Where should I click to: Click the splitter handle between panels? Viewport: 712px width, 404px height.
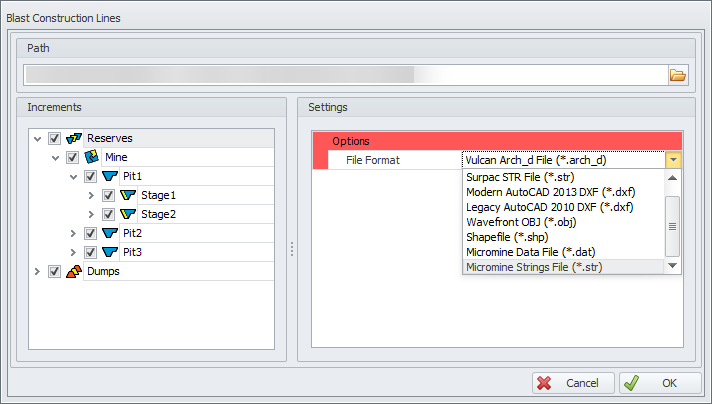292,249
